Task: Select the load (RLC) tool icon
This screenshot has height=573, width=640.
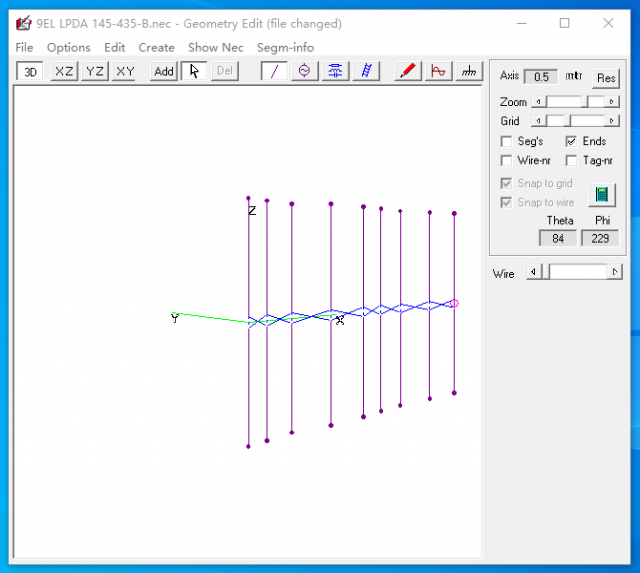Action: coord(335,71)
